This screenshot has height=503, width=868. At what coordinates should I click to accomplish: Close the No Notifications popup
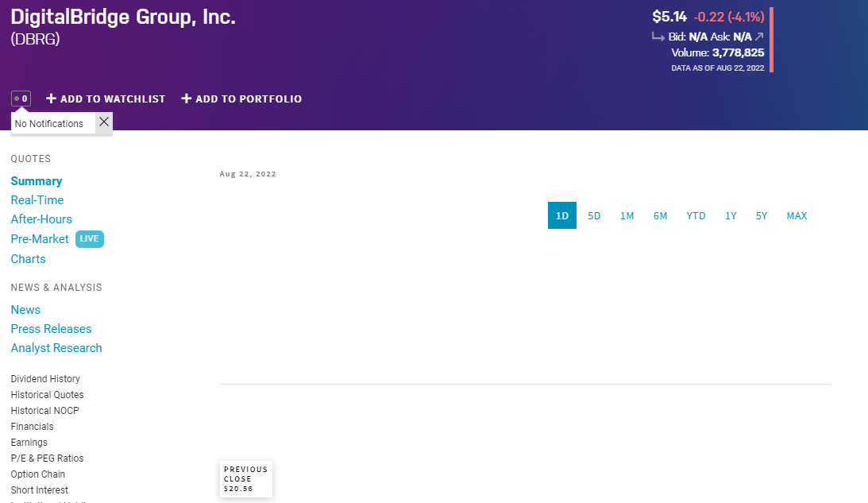tap(104, 122)
